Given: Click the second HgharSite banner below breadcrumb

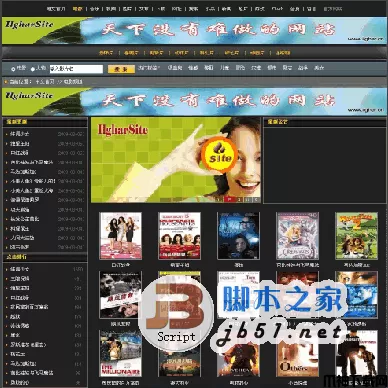Looking at the screenshot, I should pos(194,102).
